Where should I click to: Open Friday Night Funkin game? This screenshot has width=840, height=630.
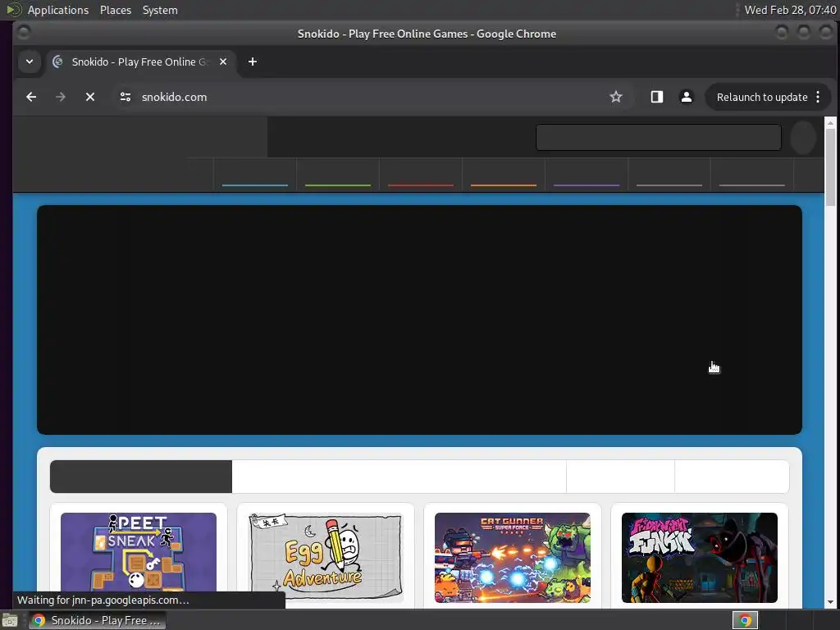(x=699, y=557)
